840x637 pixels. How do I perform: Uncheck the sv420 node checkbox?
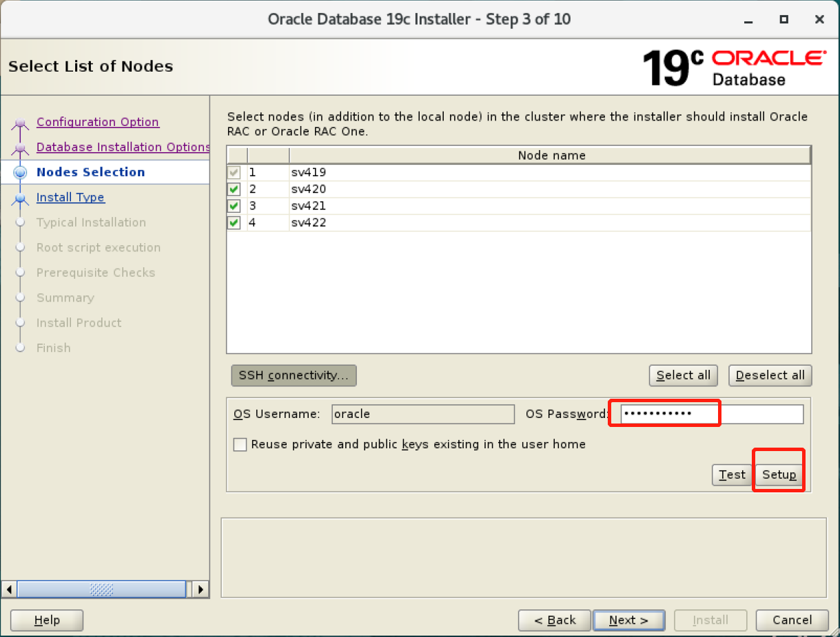(234, 189)
